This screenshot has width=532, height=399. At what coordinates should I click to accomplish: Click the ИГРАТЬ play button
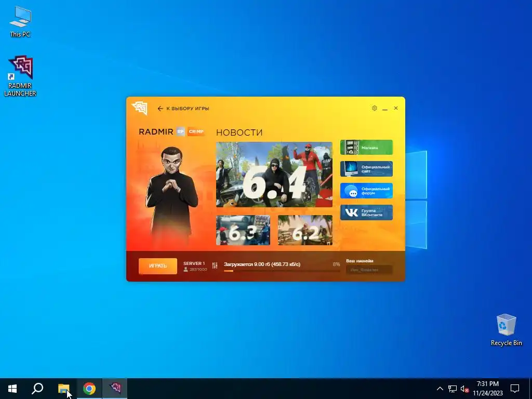(158, 266)
